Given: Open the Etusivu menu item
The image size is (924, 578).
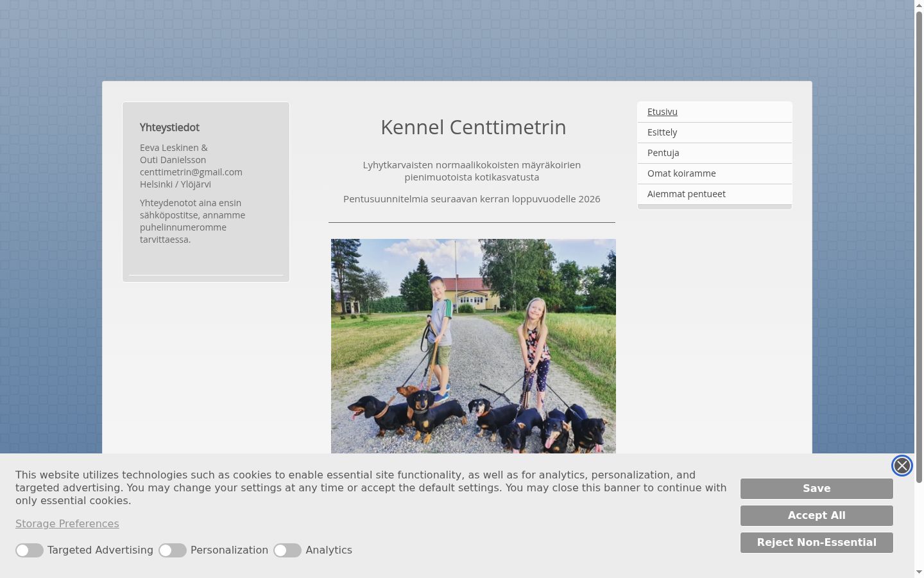Looking at the screenshot, I should click(x=715, y=112).
